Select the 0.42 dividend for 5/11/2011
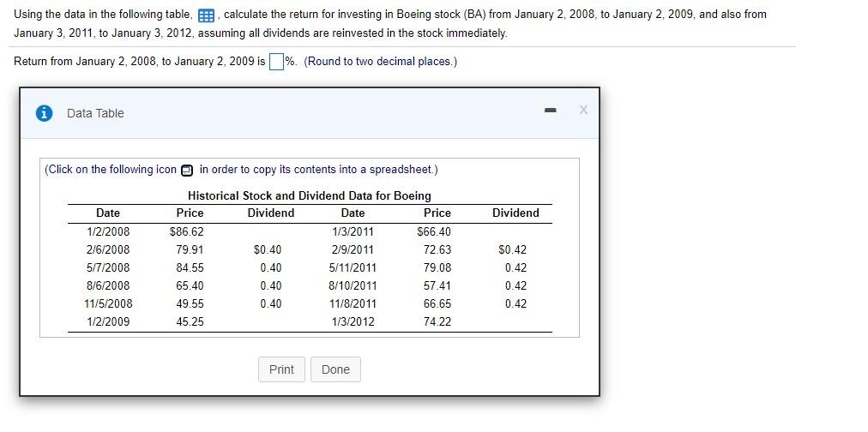 click(516, 267)
